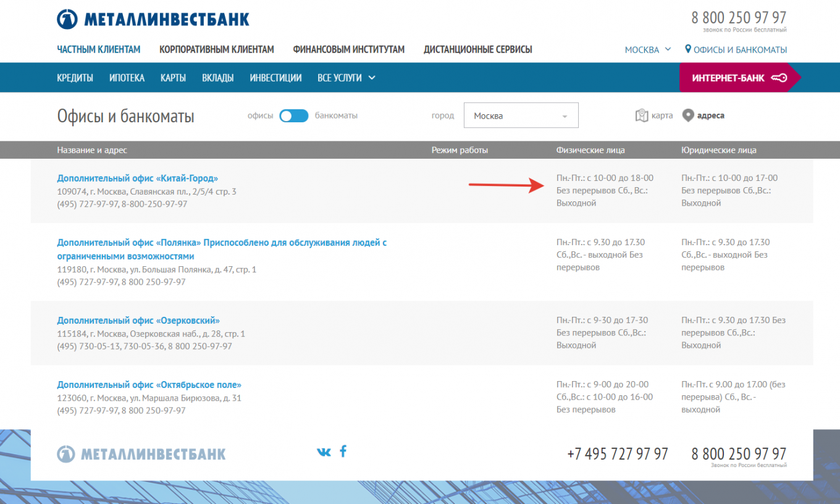Click the Юридические лица column header
This screenshot has width=840, height=504.
(719, 150)
